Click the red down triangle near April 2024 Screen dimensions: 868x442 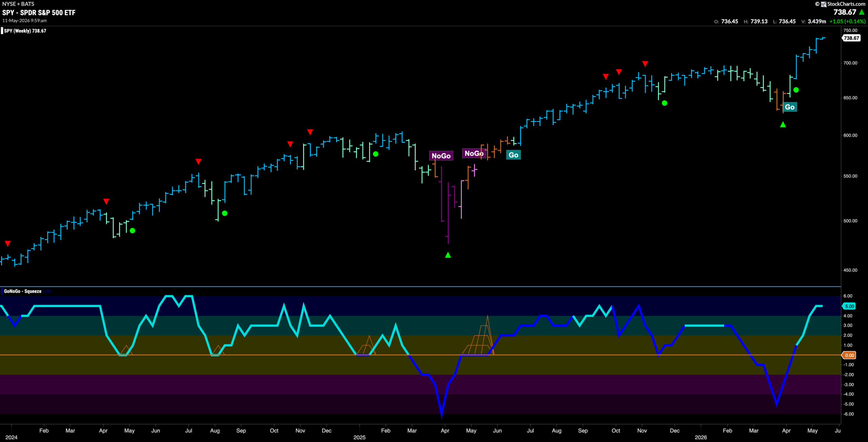106,201
